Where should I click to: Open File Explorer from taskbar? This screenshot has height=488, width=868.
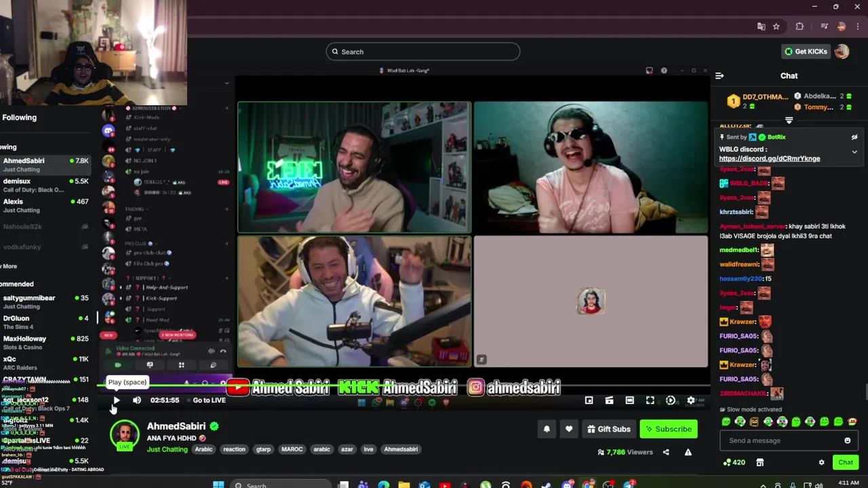click(404, 485)
